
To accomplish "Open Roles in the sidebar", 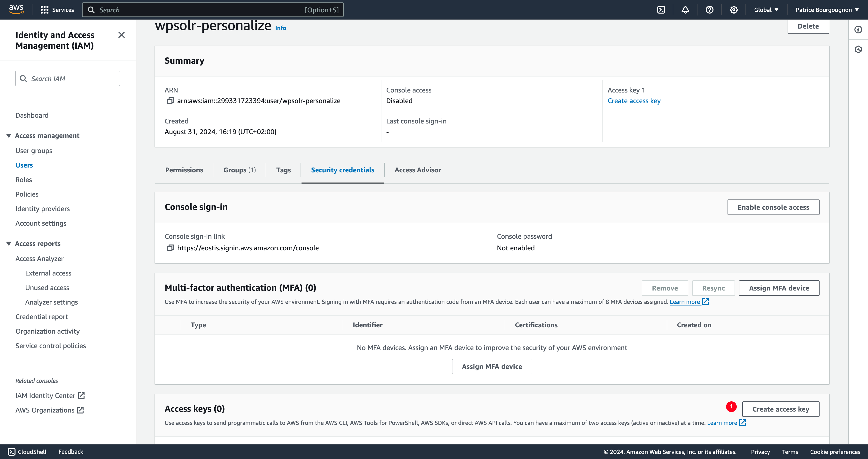I will [23, 179].
